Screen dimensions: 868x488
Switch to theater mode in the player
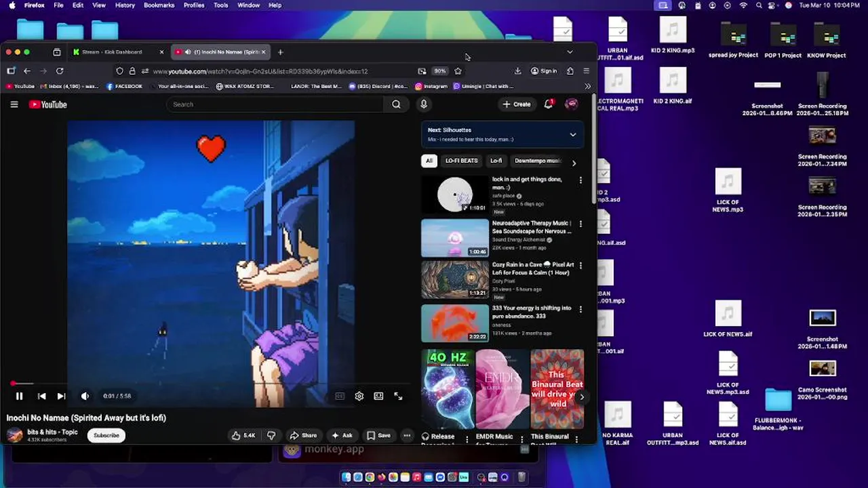(378, 396)
